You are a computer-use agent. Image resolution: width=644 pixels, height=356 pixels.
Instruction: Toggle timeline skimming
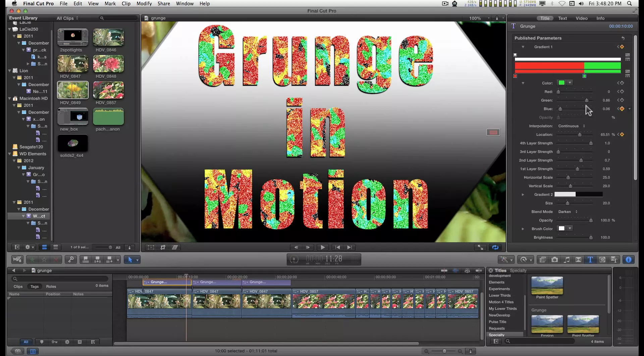click(444, 271)
